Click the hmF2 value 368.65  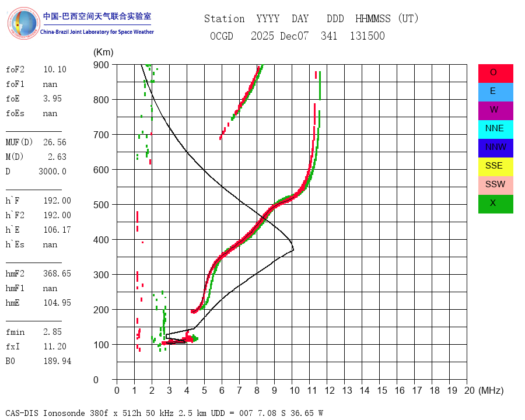tap(57, 274)
